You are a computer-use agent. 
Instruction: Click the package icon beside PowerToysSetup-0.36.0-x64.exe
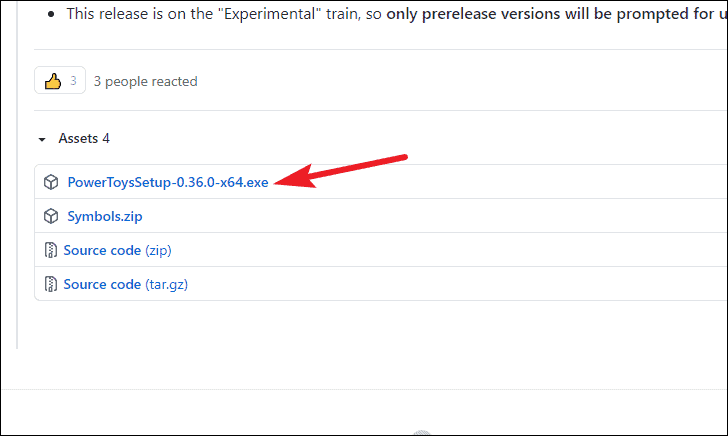[50, 183]
